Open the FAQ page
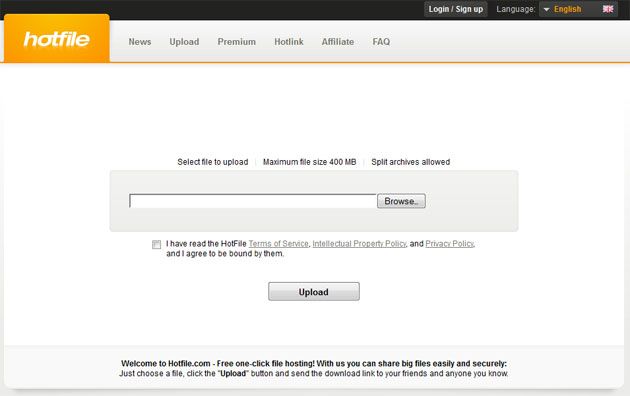Screen dimensions: 630x396 click(381, 42)
